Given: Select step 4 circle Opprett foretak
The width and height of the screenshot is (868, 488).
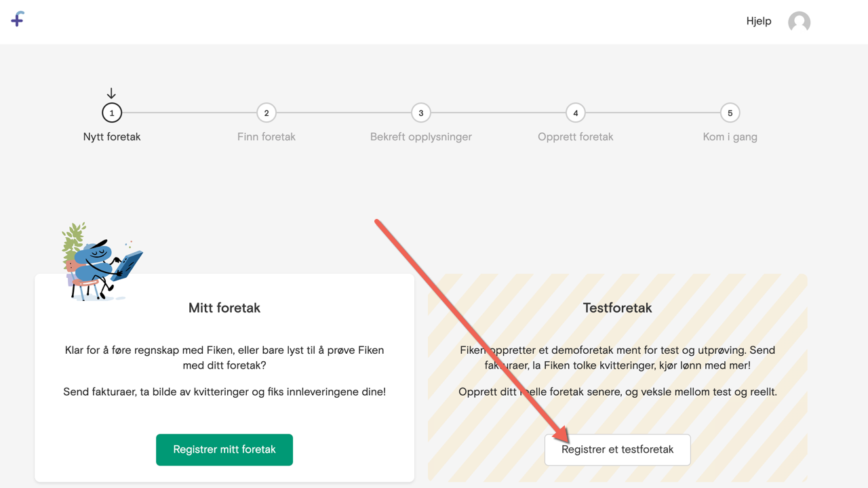Looking at the screenshot, I should click(x=576, y=113).
